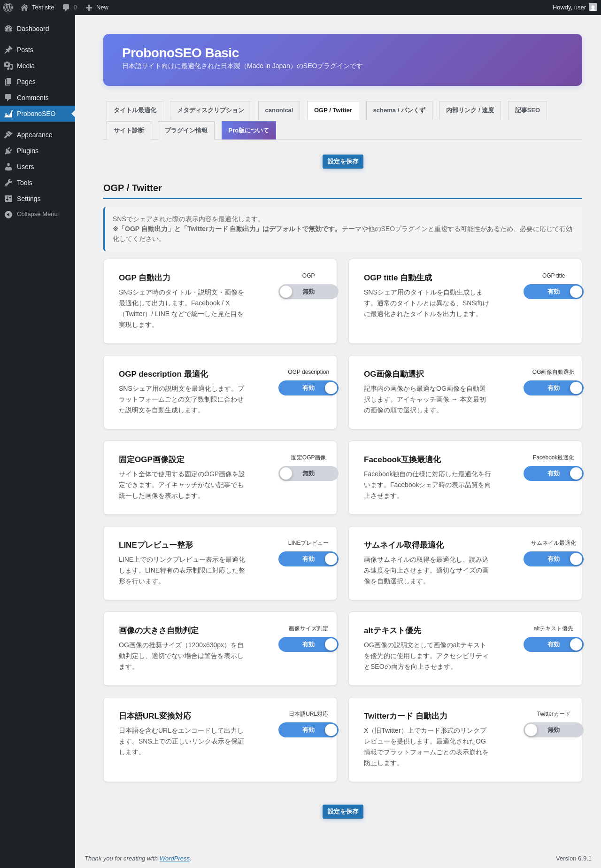Switch off altテキスト優先 toggle
The width and height of the screenshot is (601, 868).
[x=554, y=644]
